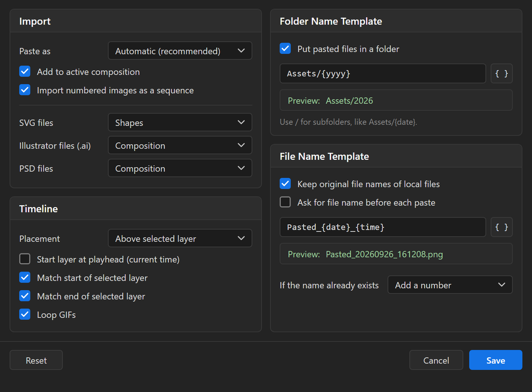Click the Assets/2026 folder preview text

click(x=349, y=101)
